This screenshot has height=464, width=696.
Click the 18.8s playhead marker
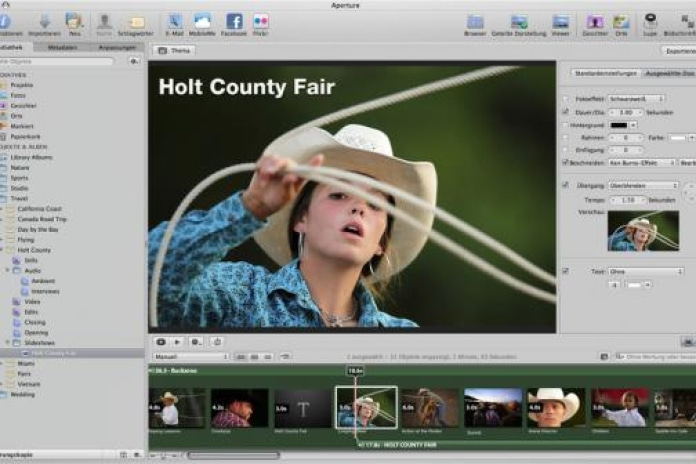tap(355, 370)
